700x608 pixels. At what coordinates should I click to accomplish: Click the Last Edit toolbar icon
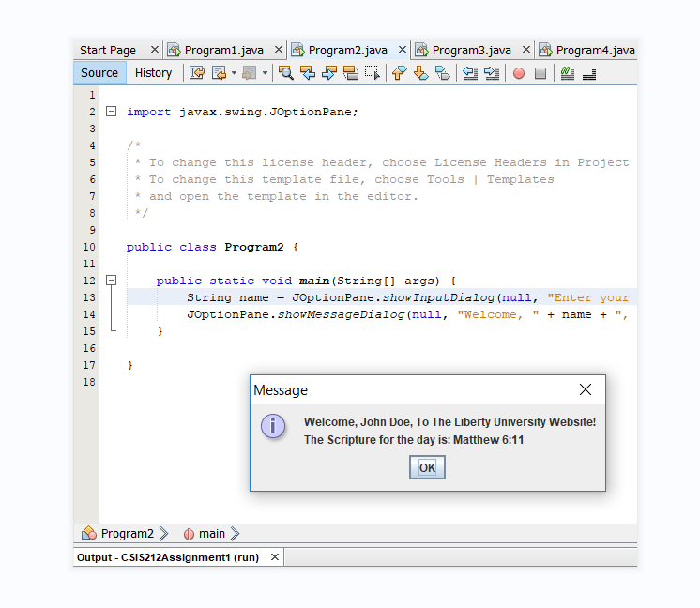tap(197, 73)
